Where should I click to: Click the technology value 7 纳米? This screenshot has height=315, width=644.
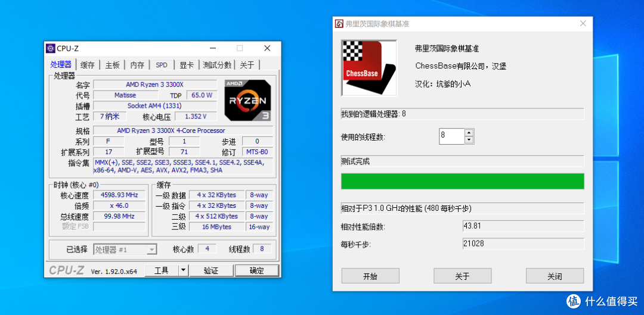[109, 117]
